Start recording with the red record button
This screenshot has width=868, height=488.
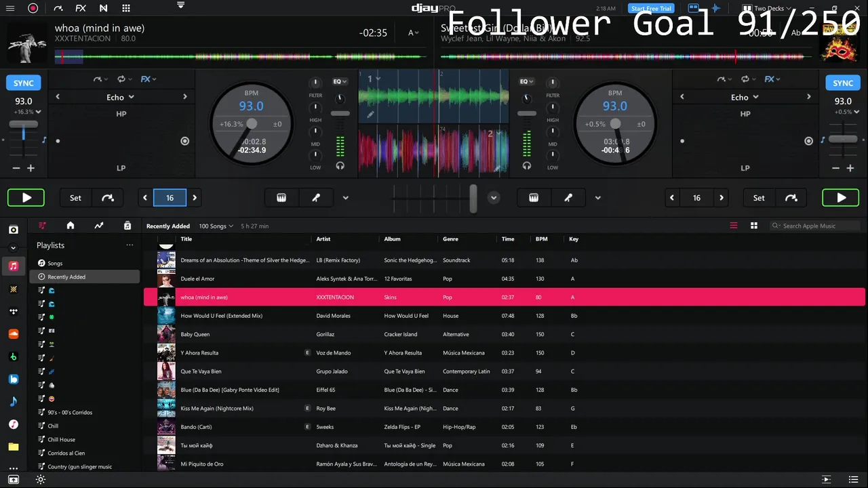pyautogui.click(x=33, y=8)
